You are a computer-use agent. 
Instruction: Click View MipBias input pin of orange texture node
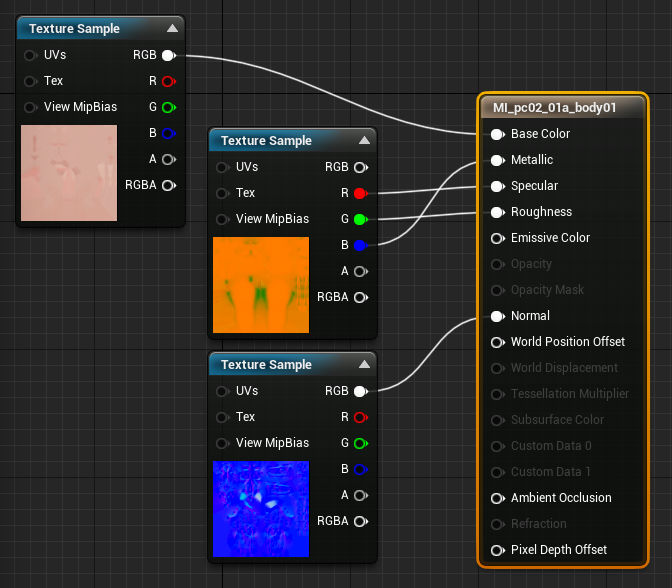(x=222, y=219)
